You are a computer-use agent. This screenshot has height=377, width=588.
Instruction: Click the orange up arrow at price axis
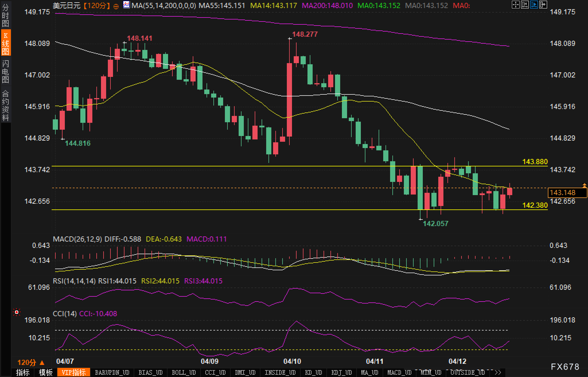[584, 185]
